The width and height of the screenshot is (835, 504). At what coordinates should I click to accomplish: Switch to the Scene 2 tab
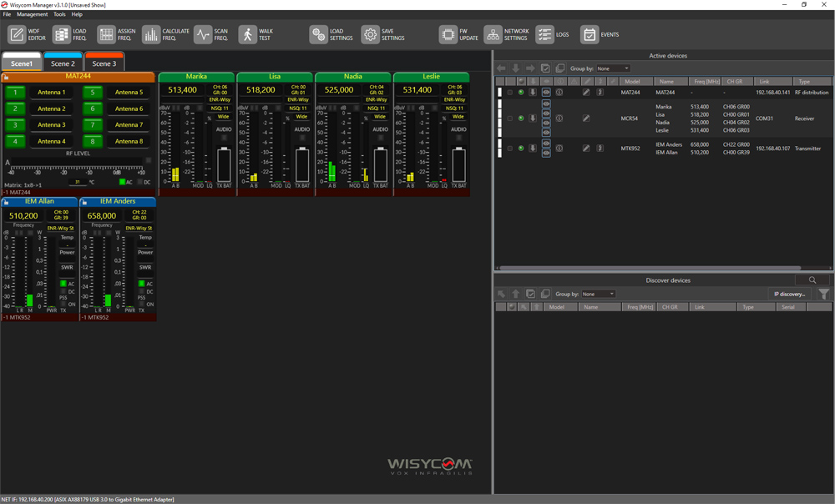coord(63,63)
